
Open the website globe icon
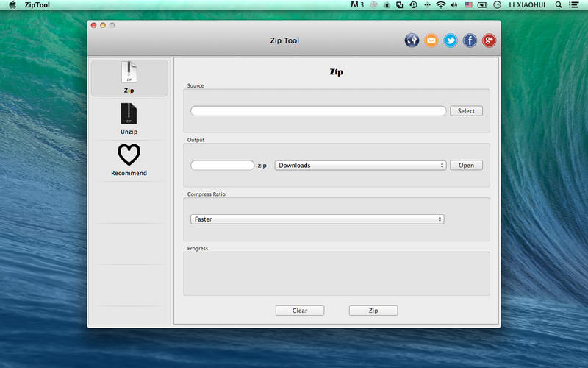(x=412, y=40)
